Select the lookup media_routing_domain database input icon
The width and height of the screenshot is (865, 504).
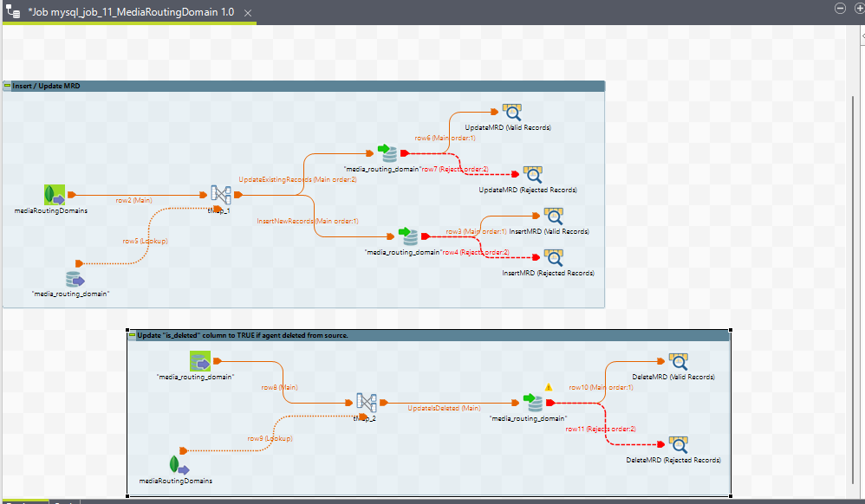pos(75,279)
